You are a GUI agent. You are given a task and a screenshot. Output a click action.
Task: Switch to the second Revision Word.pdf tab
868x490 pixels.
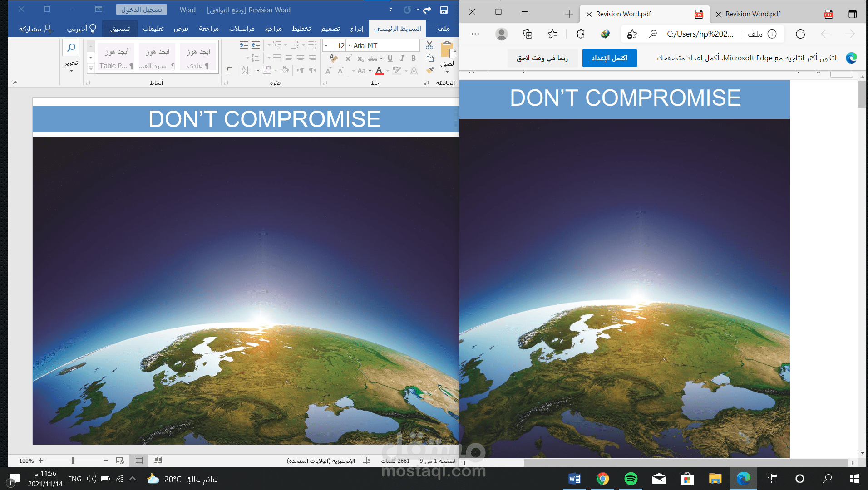753,14
